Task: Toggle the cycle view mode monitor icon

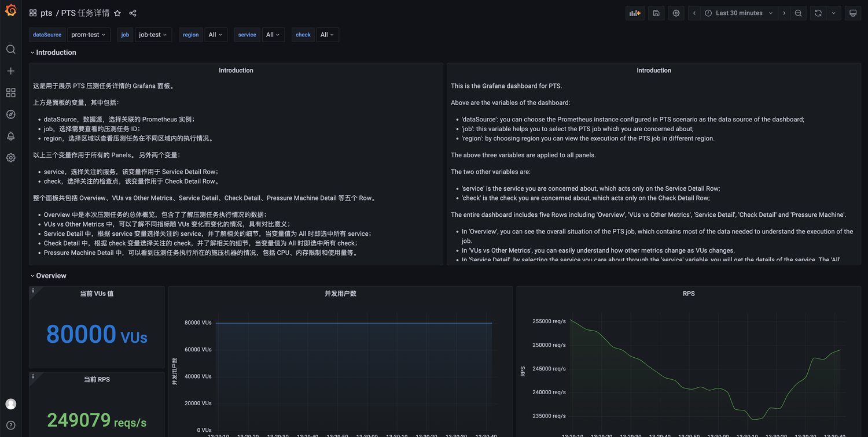Action: (x=852, y=13)
